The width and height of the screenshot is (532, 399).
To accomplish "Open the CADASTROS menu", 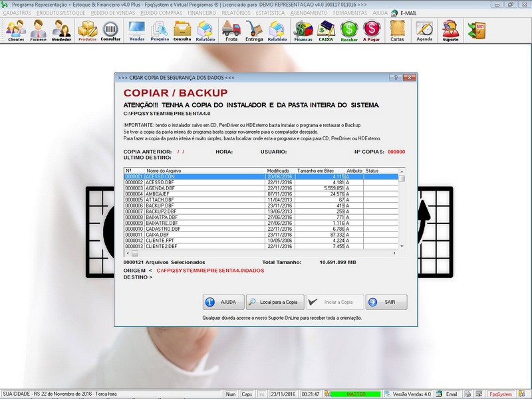I will tap(17, 13).
